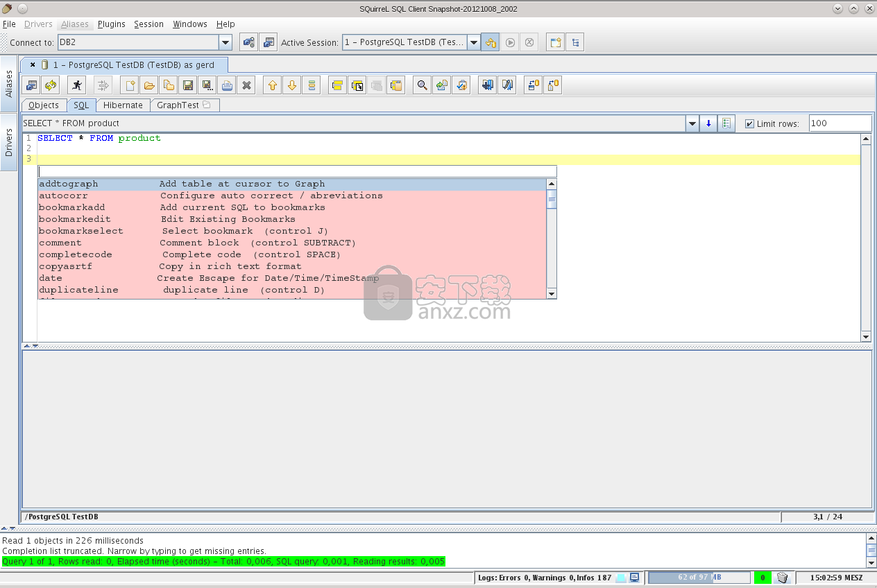
Task: Open the Help menu
Action: click(x=225, y=24)
